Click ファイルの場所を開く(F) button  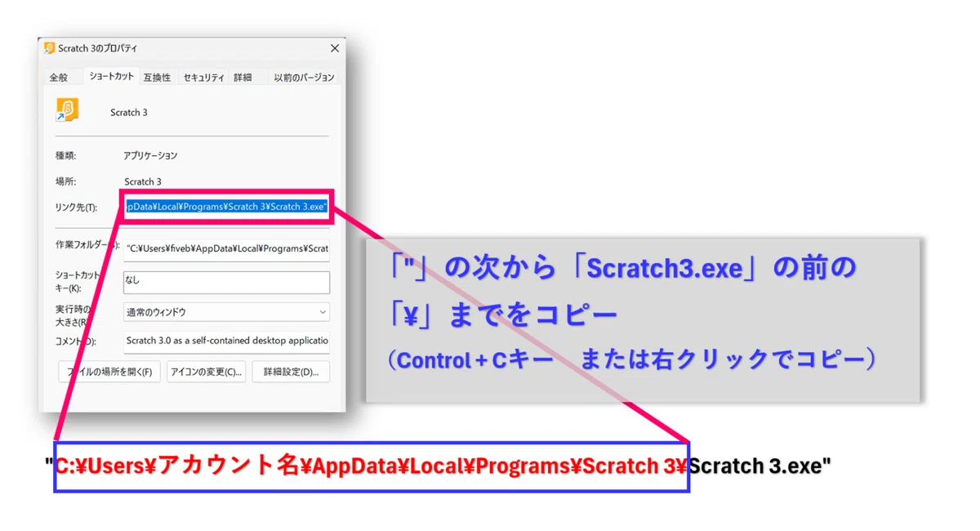tap(109, 372)
